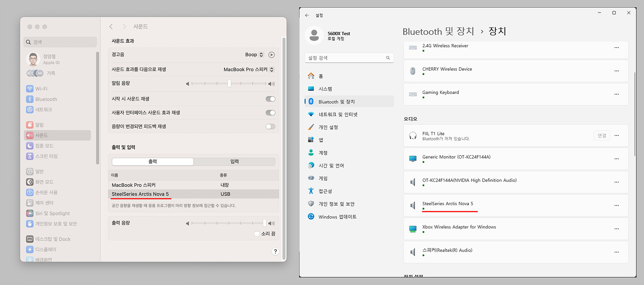Open 앱 in Windows Settings sidebar

[349, 140]
